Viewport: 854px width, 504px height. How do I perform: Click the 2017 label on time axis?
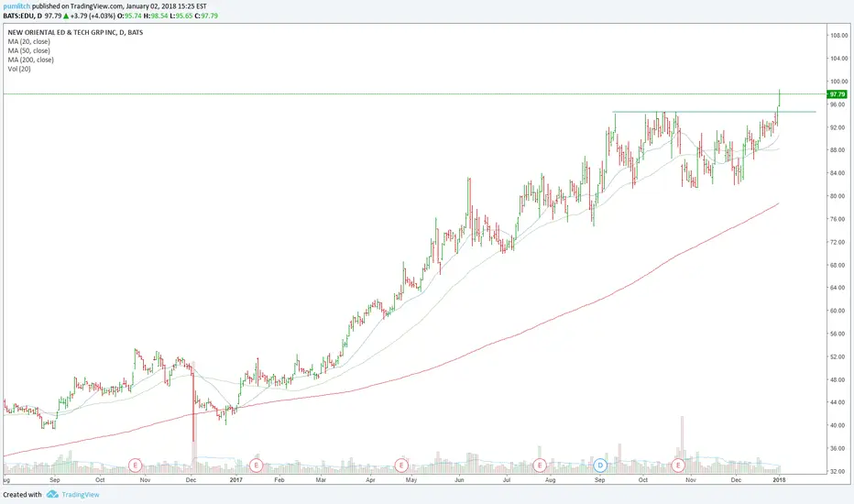point(235,480)
